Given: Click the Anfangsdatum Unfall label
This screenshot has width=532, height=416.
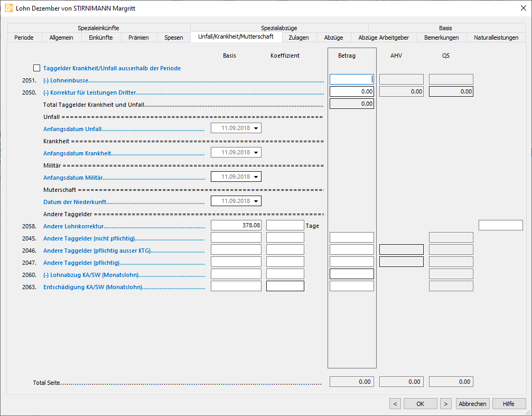Looking at the screenshot, I should click(72, 129).
